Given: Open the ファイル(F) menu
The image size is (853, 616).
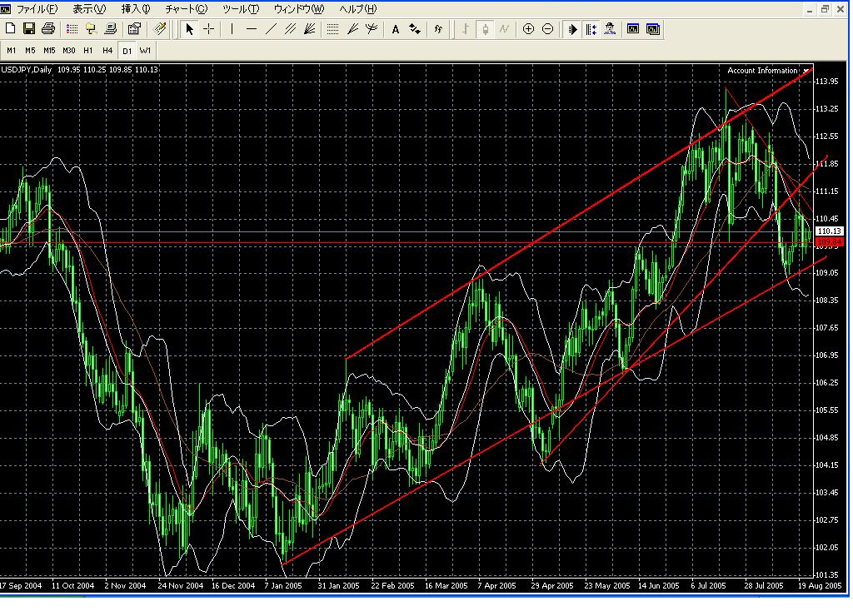Looking at the screenshot, I should (37, 9).
